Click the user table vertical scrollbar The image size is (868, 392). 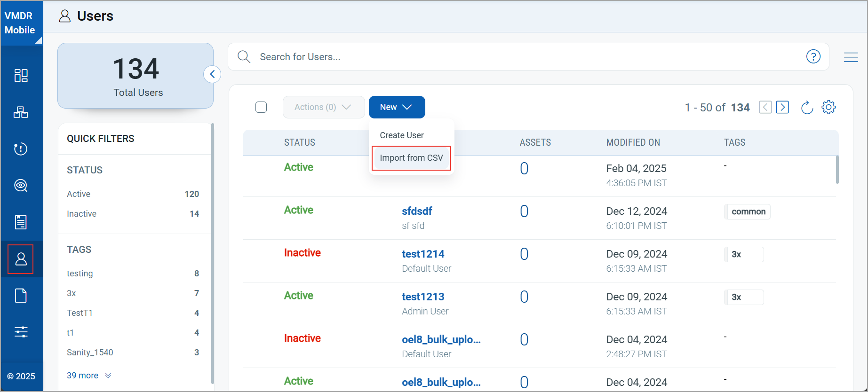click(837, 170)
